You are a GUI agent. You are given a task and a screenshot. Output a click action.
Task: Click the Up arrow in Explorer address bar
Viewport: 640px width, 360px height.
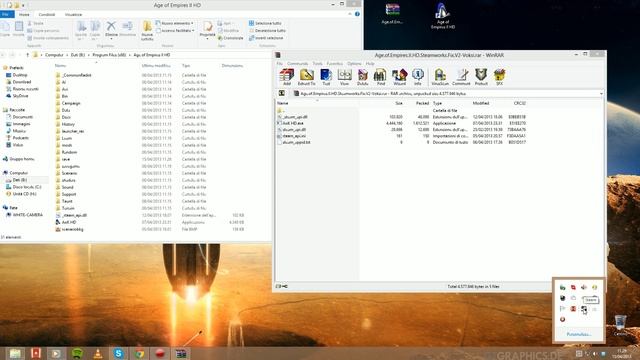[x=27, y=55]
